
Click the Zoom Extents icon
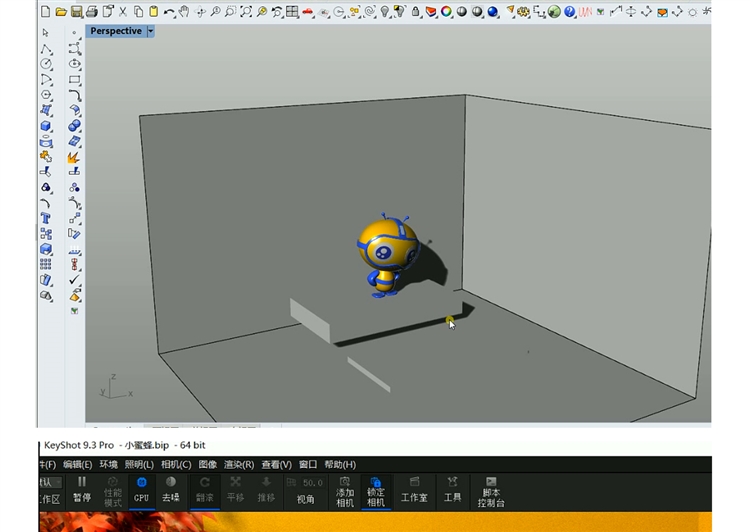click(x=246, y=11)
